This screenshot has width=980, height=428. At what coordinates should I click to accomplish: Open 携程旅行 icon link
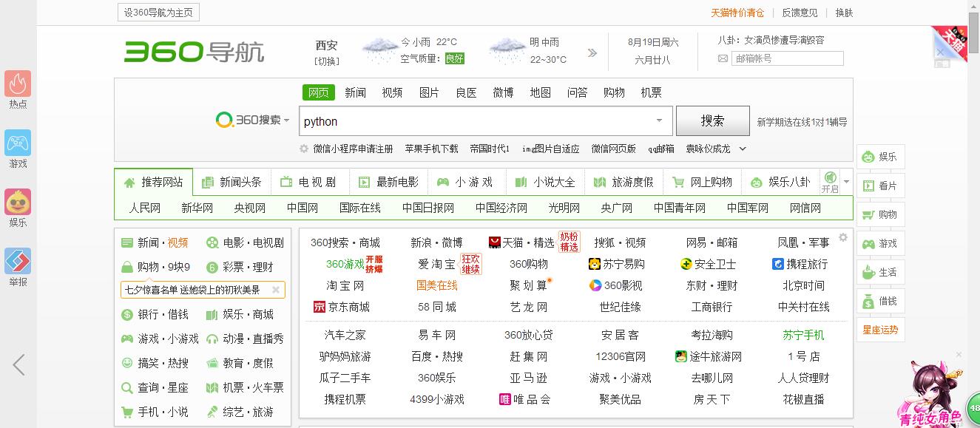(778, 264)
